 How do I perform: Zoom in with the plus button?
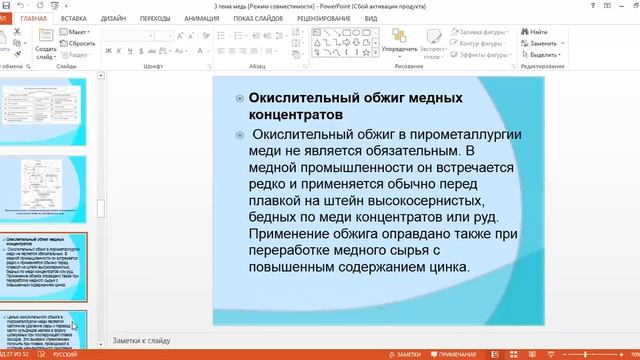coord(621,354)
